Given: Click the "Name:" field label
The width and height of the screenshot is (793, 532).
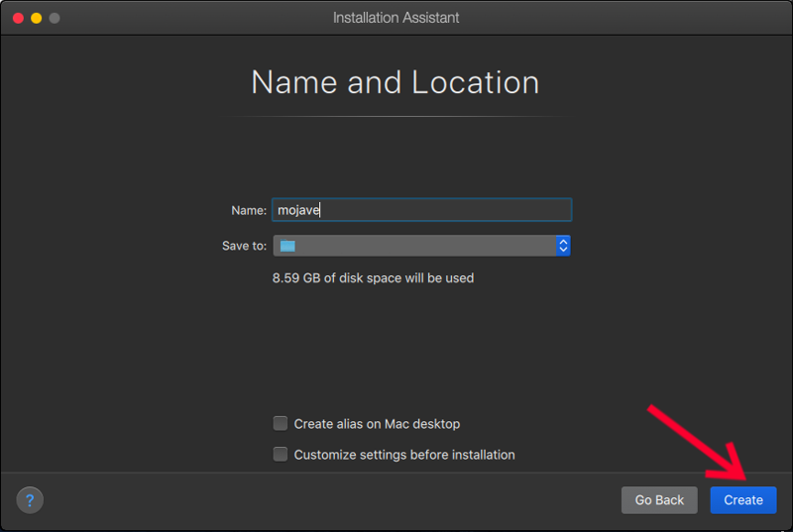Looking at the screenshot, I should tap(249, 210).
